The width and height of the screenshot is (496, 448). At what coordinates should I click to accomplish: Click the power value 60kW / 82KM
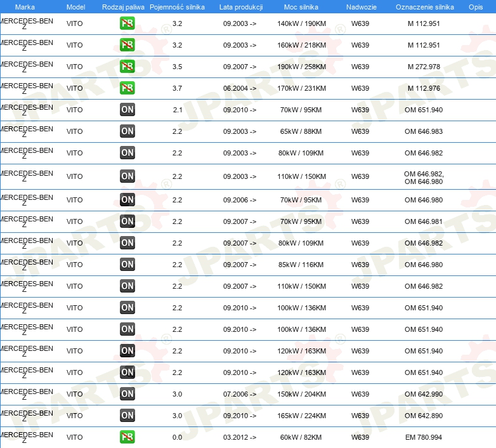pyautogui.click(x=301, y=437)
